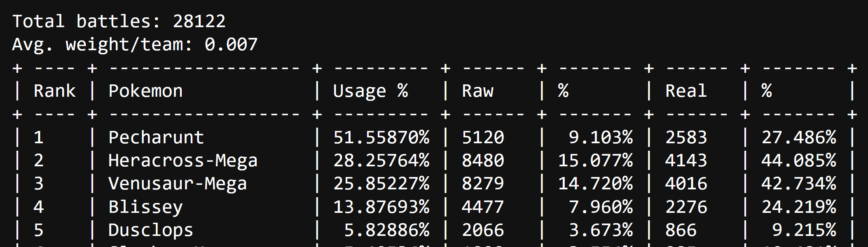This screenshot has height=247, width=868.
Task: Select the Real column header
Action: (686, 91)
